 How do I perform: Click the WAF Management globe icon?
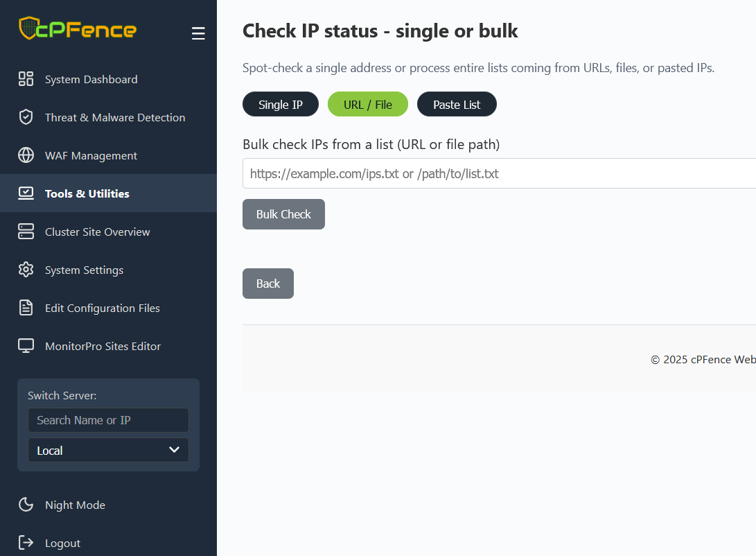(x=26, y=155)
